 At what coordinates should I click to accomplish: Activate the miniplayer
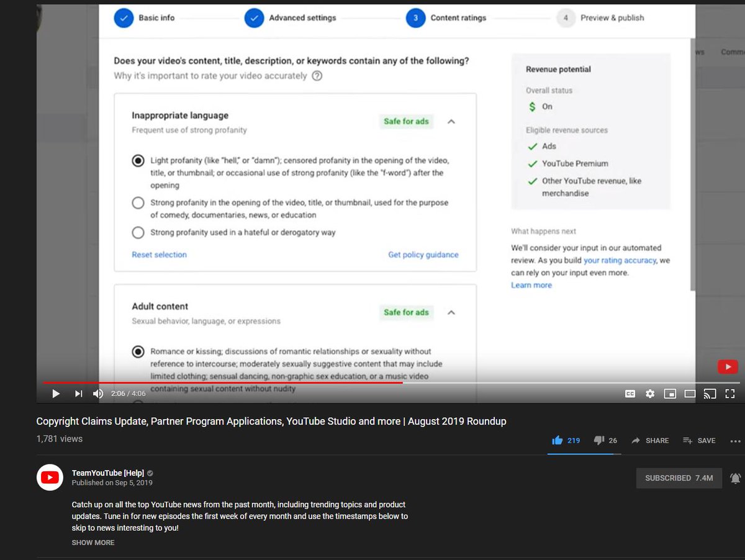point(670,394)
